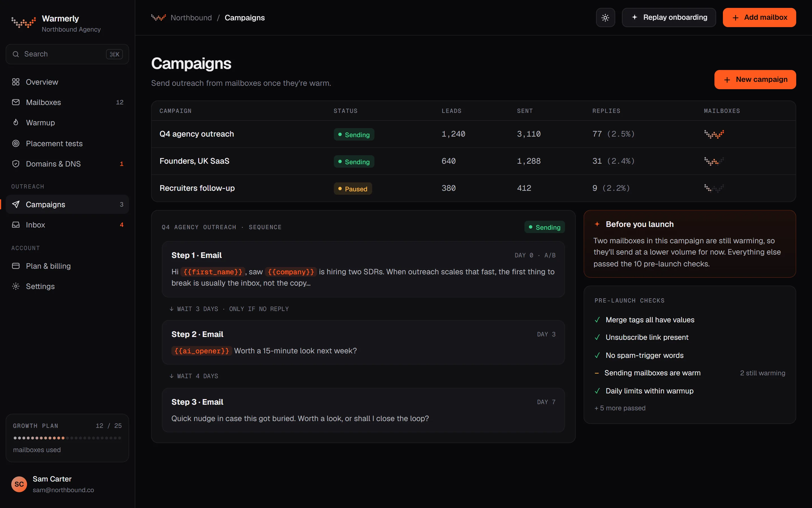The width and height of the screenshot is (812, 508).
Task: Click the Growth plan mailboxes usage bar
Action: tap(67, 438)
